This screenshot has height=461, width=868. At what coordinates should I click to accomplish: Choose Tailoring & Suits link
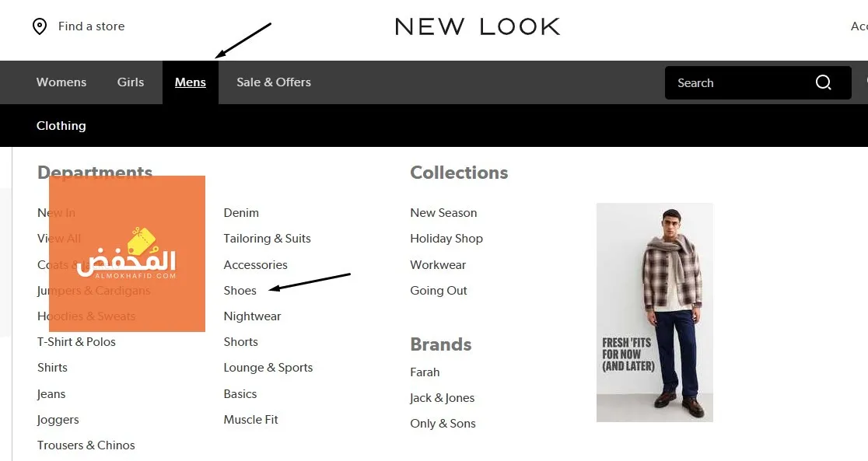click(x=267, y=239)
